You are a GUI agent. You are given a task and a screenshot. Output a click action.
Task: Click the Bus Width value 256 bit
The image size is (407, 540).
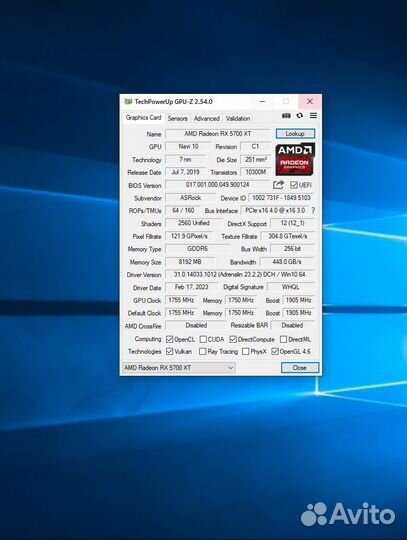[x=292, y=249]
